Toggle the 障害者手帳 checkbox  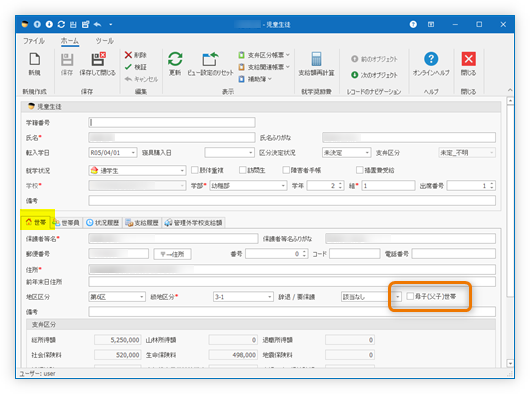(286, 170)
